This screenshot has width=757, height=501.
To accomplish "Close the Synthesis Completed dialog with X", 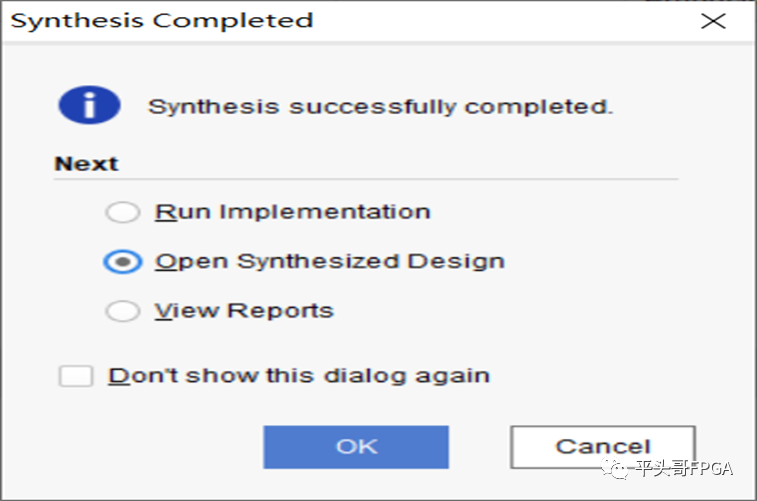I will coord(712,21).
